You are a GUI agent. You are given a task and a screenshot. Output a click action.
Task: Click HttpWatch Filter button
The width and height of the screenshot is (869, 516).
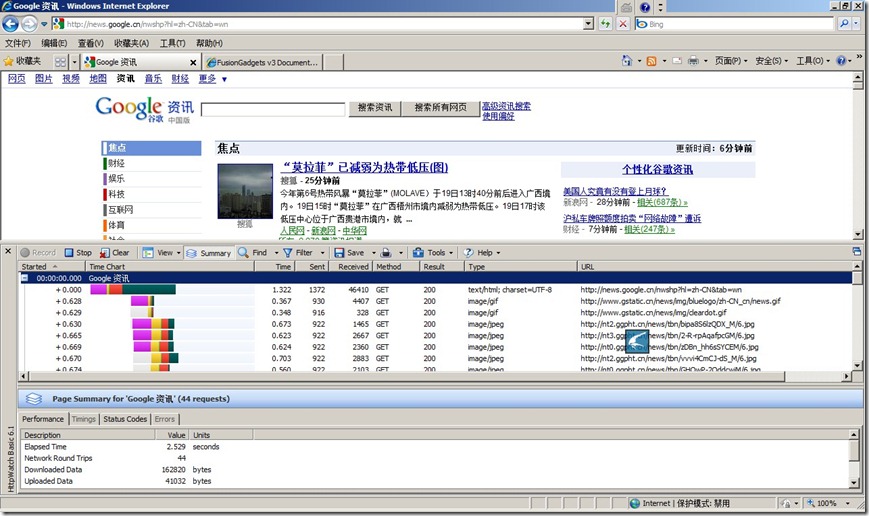[x=298, y=253]
